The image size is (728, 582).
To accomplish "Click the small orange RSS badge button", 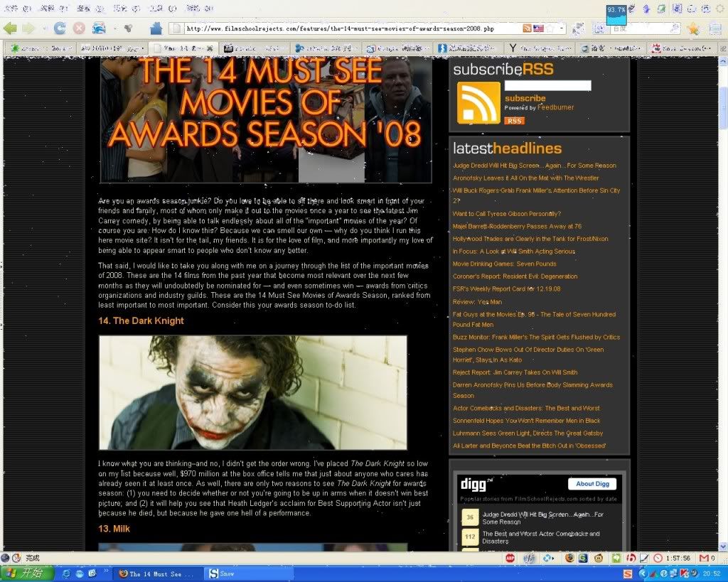I will 515,121.
